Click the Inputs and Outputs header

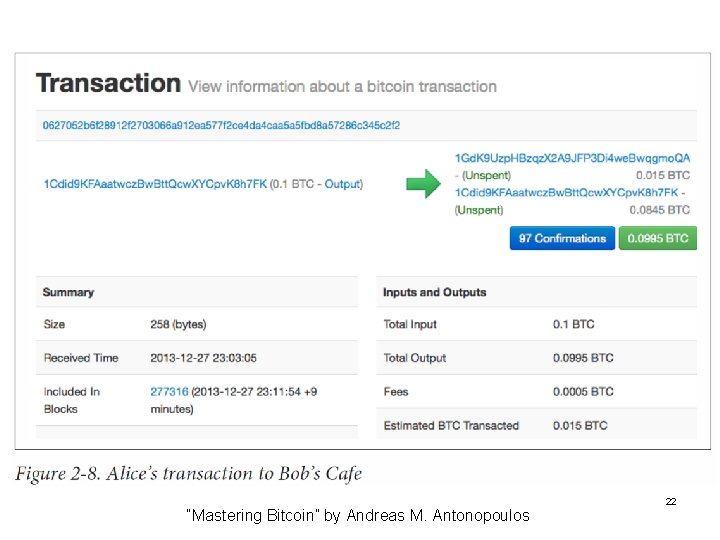(x=434, y=293)
